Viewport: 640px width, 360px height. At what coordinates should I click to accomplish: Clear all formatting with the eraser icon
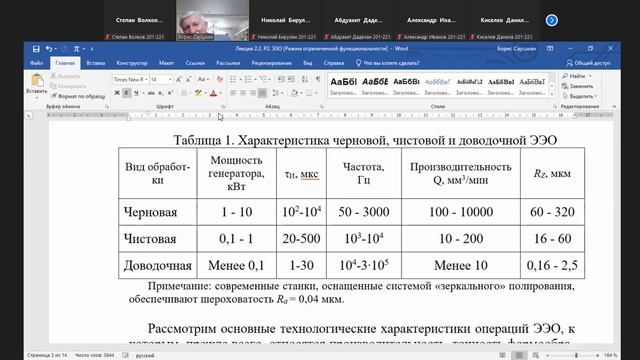click(220, 80)
